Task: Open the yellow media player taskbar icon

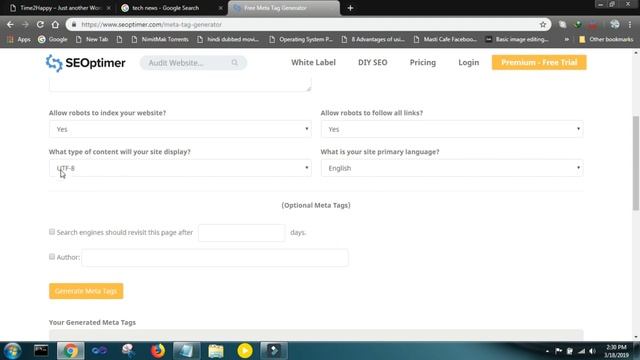Action: coord(245,351)
